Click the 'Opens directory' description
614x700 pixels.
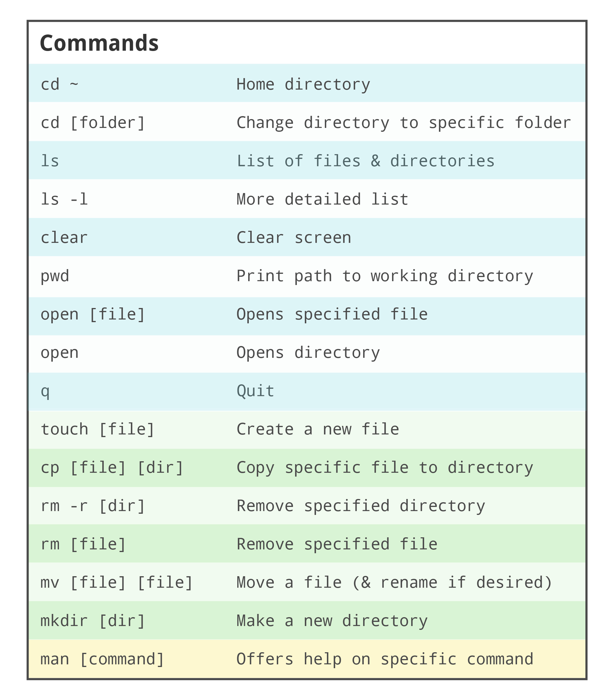[308, 353]
